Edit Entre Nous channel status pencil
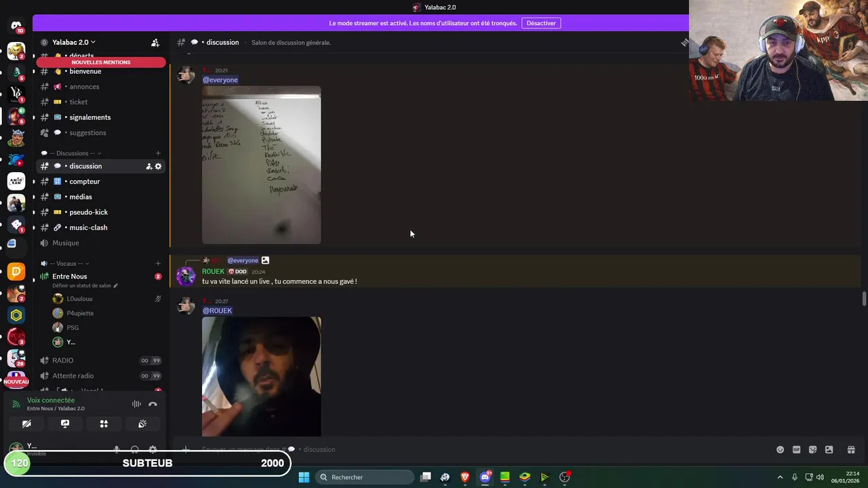868x488 pixels. click(x=115, y=285)
